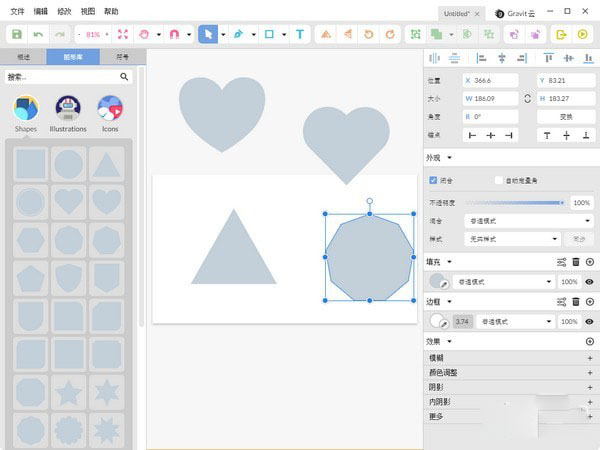Delete the fill with its trash icon
600x450 pixels.
(575, 262)
